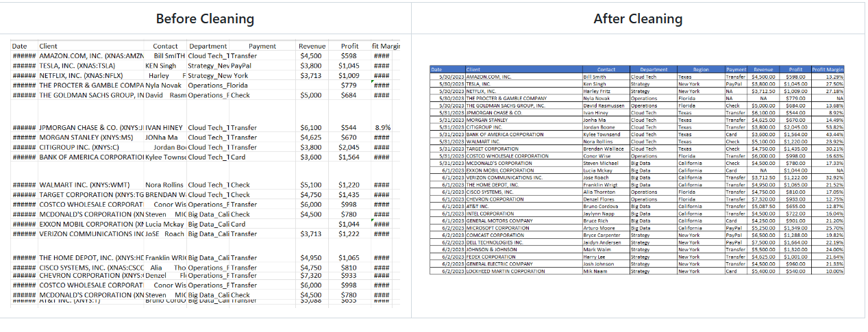
Task: Select the Revenue header in Before Cleaning table
Action: tap(312, 47)
